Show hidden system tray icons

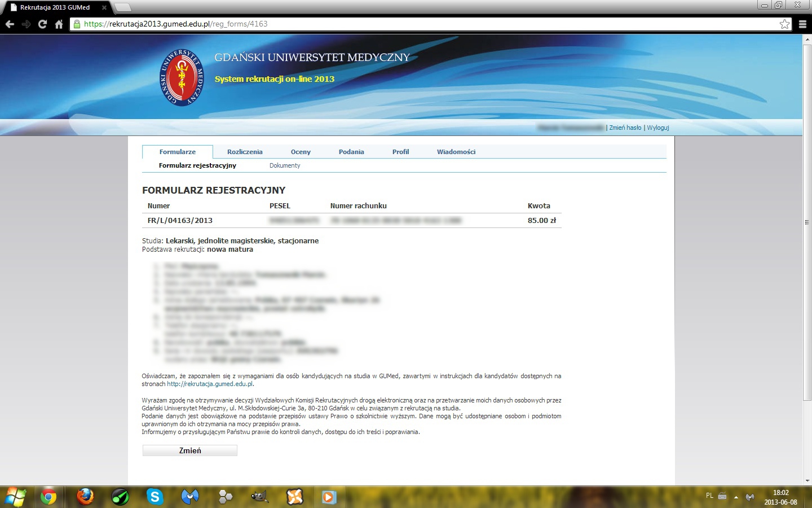(736, 497)
